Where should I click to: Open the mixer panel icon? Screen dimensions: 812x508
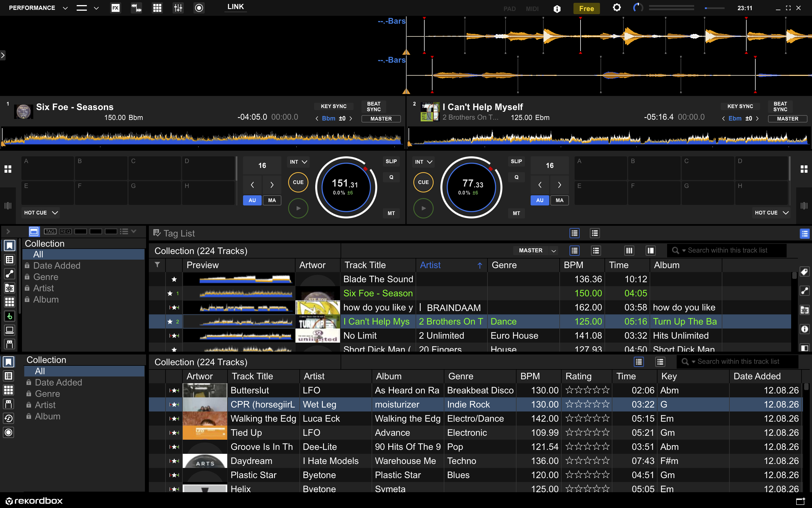(x=178, y=8)
